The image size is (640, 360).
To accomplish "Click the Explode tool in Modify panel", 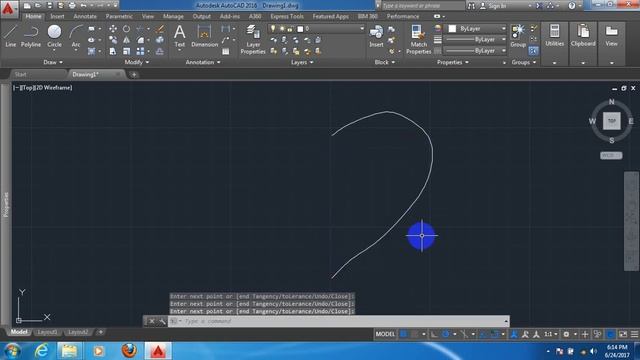I will 160,40.
